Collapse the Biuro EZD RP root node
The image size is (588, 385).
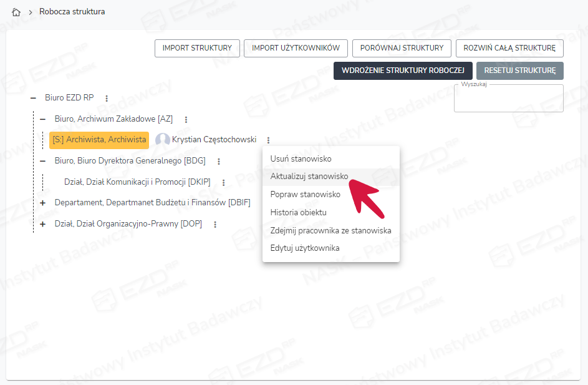(33, 98)
